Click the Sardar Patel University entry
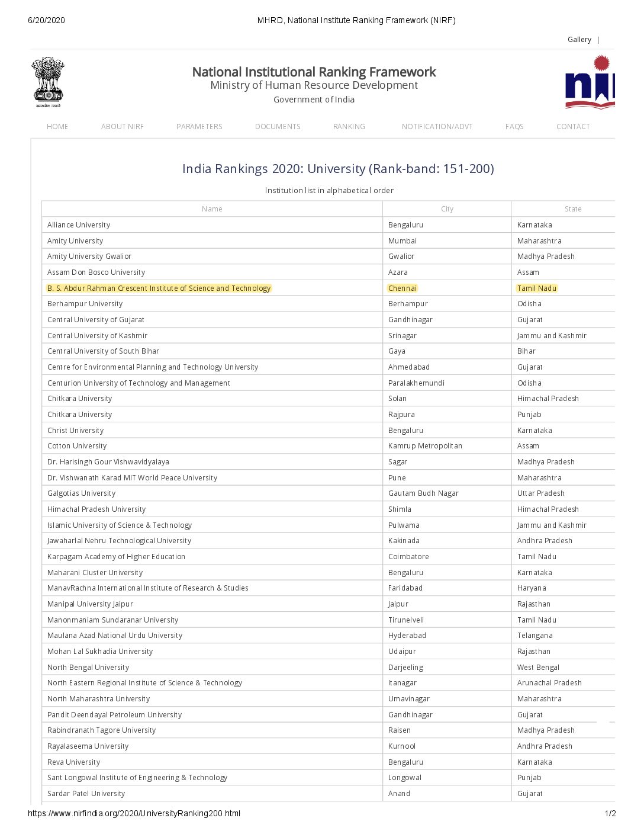The height and width of the screenshot is (834, 644). 86,794
